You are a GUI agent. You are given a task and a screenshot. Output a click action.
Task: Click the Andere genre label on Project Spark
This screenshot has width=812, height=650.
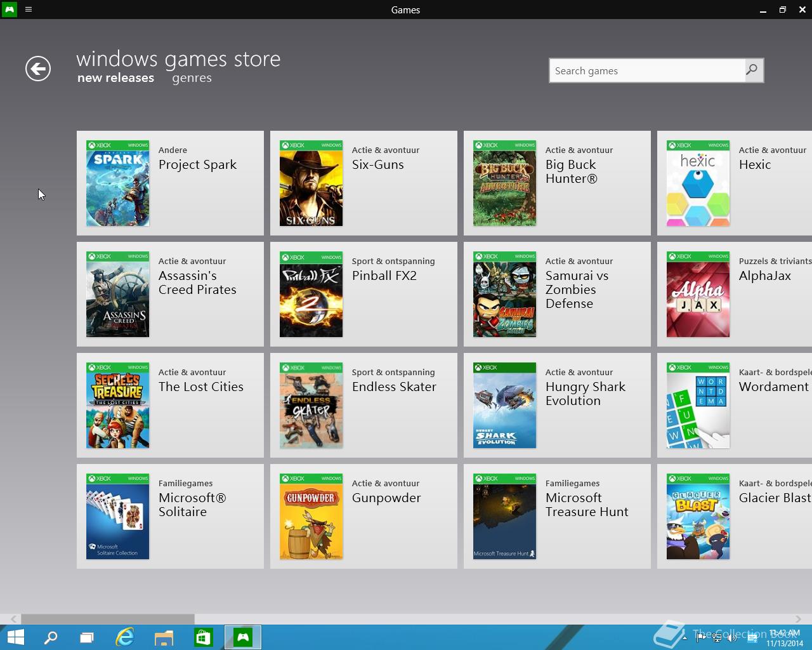tap(173, 150)
